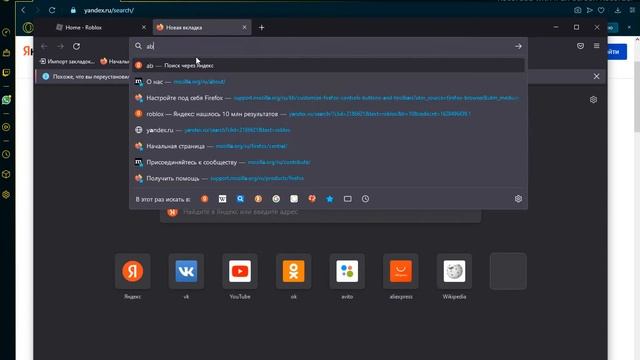This screenshot has width=640, height=360.
Task: Click the Opera address bar yandex.ru/search/
Action: coord(109,10)
